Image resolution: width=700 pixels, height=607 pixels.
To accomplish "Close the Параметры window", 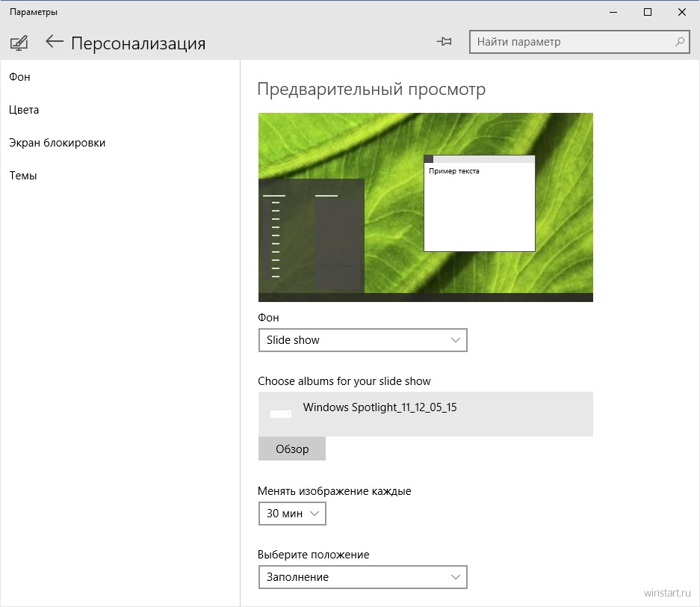I will point(681,12).
